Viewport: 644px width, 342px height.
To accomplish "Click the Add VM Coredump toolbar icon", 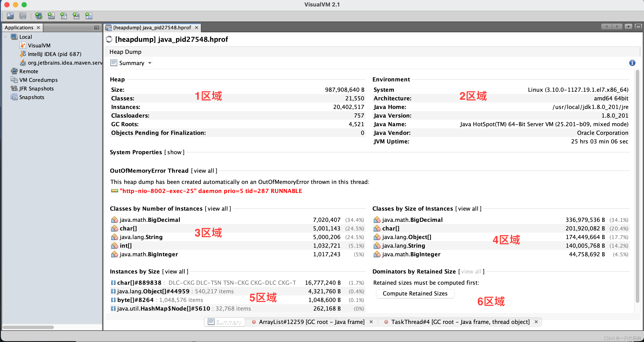I will 64,16.
